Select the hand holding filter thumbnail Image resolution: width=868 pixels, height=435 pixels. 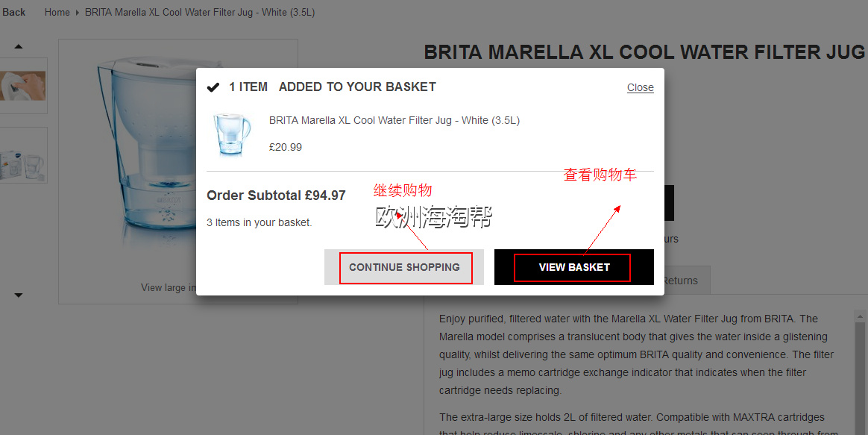tap(22, 86)
